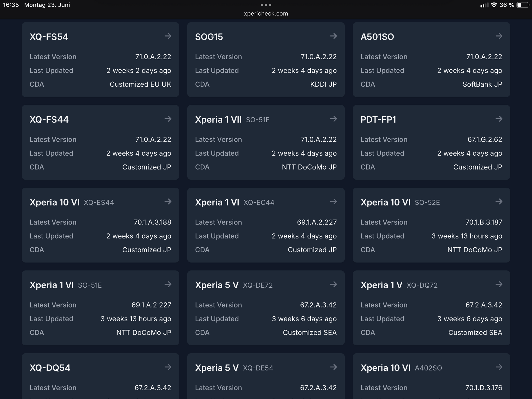The height and width of the screenshot is (399, 532).
Task: Click 'Customized SEA' on XQ-DQ72 card
Action: click(475, 333)
